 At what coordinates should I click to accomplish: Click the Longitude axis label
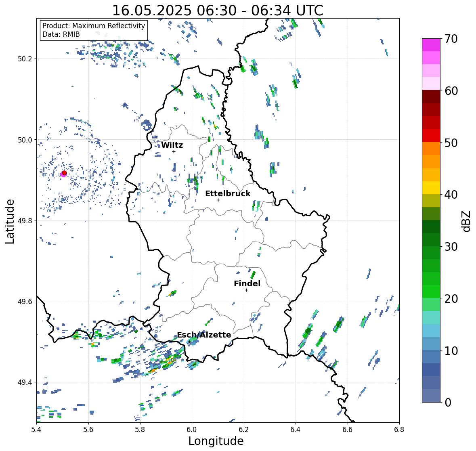click(x=216, y=441)
